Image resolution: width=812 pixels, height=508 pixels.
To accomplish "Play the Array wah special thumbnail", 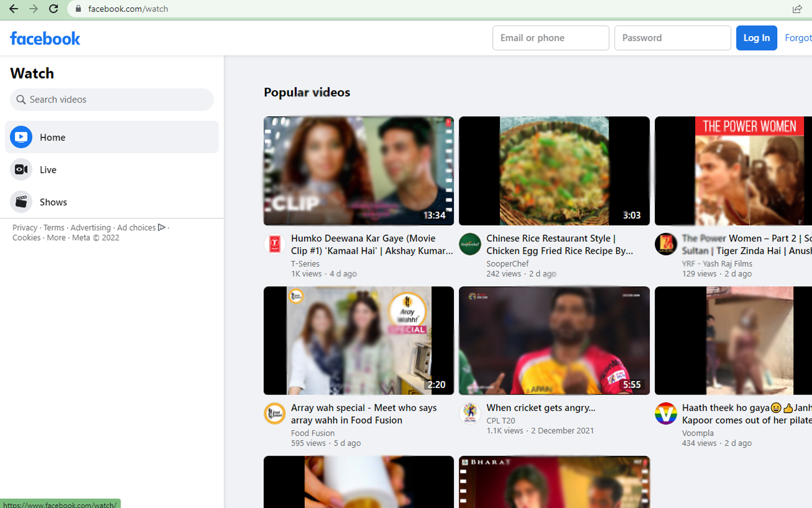I will 359,340.
